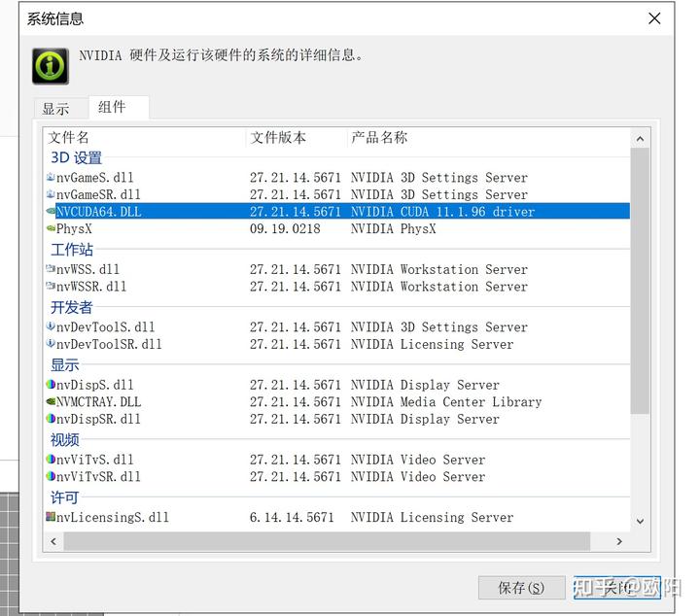Screen dimensions: 700x616
Task: Click the nvWSSR.dll file icon
Action: [51, 286]
